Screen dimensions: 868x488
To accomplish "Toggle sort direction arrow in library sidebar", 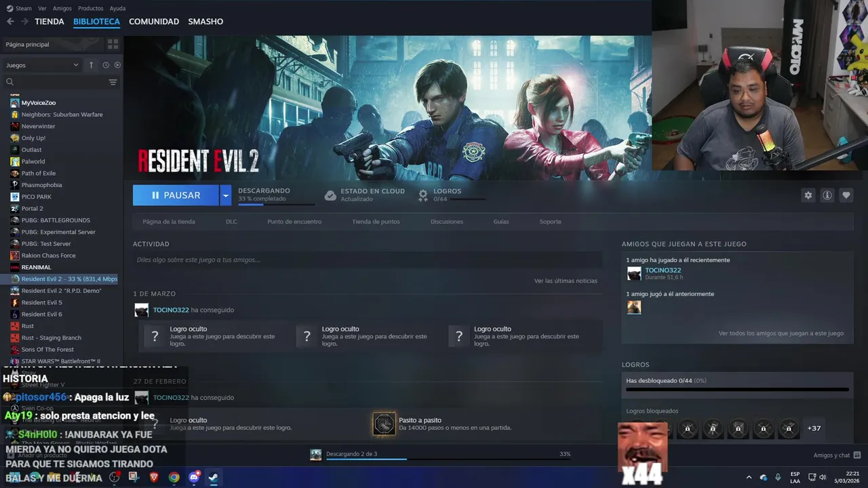I will (x=92, y=65).
